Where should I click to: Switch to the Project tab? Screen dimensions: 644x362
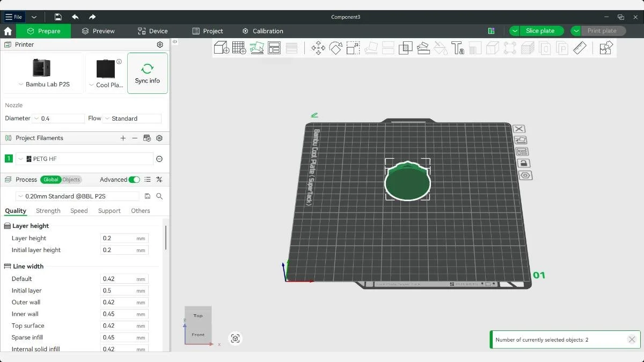[208, 31]
